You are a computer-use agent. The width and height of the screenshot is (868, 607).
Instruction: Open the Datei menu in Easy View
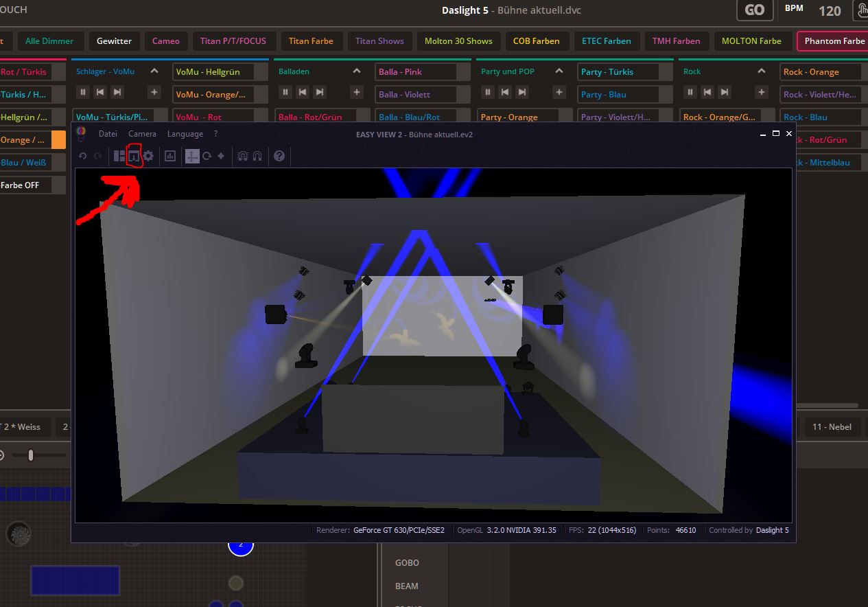tap(108, 134)
